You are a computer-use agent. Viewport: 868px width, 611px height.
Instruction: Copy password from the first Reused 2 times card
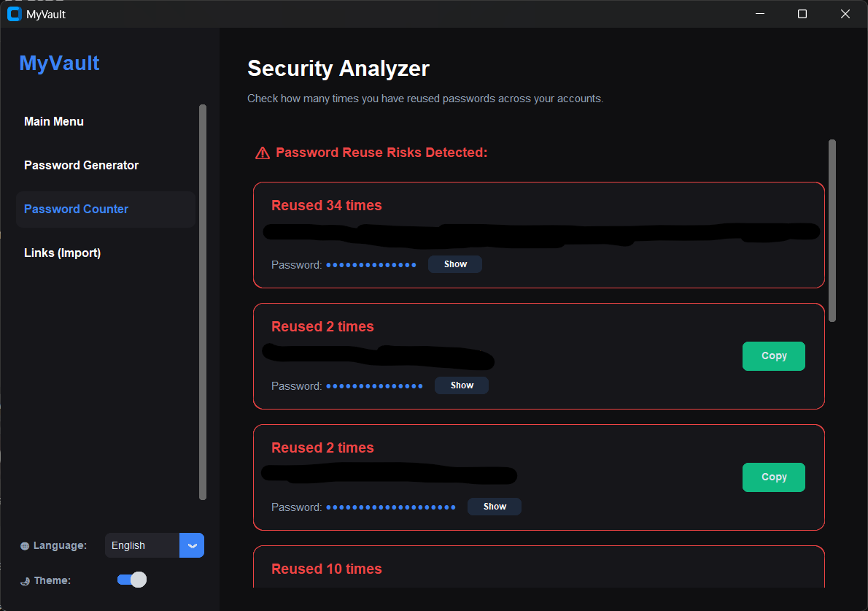click(x=773, y=356)
